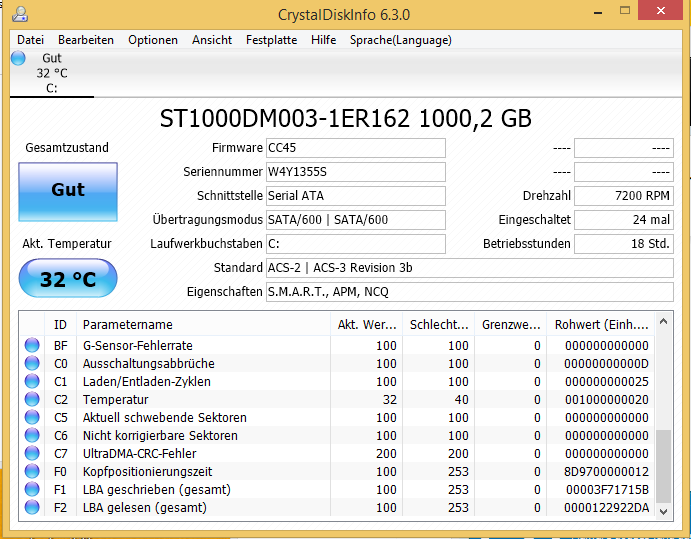Open the Festplatte menu

pos(271,40)
